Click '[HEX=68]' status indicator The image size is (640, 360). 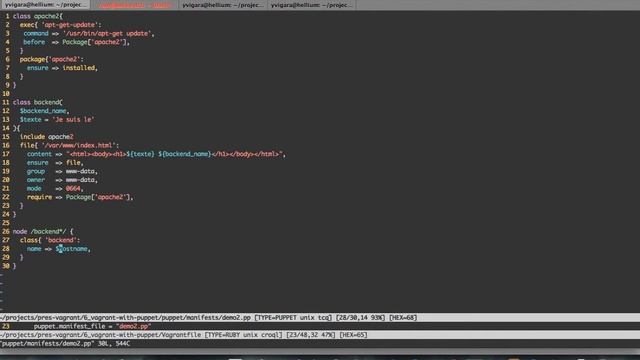(x=403, y=317)
